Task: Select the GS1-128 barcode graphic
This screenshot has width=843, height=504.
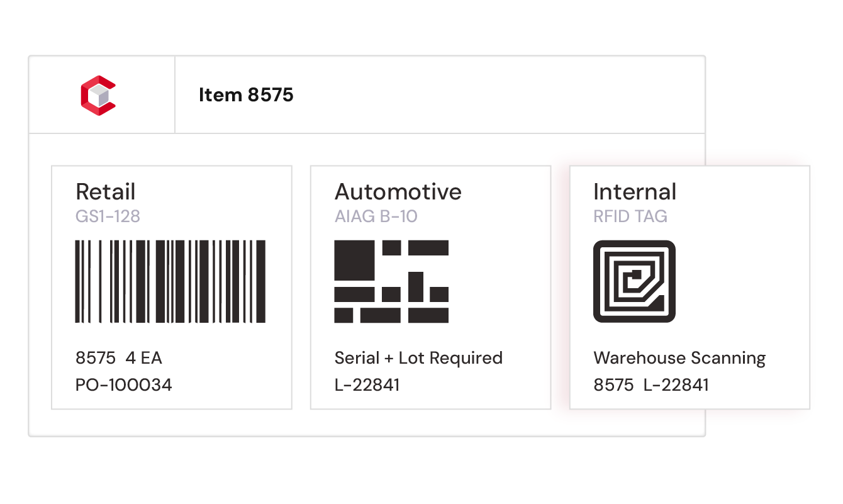Action: pos(170,281)
